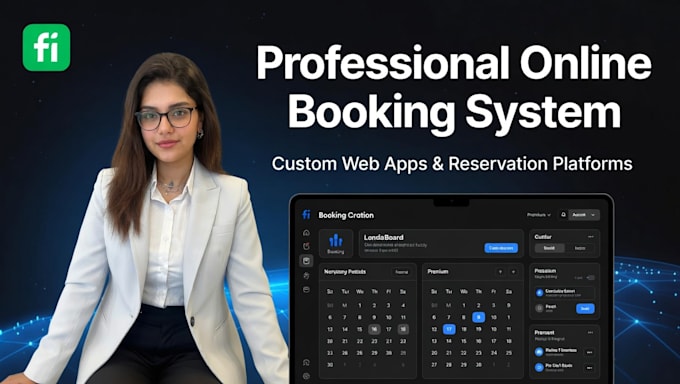Click the blue button in LondaBoard banner

point(501,248)
